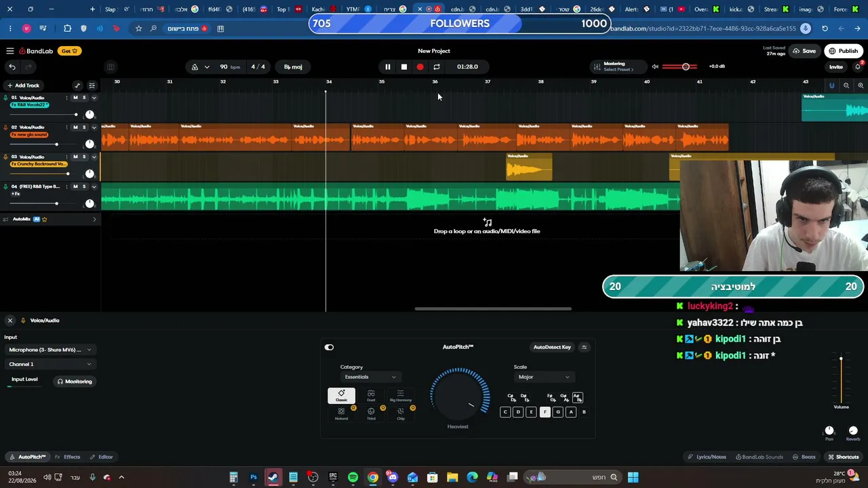Expand track 02 options chevron
Image resolution: width=868 pixels, height=488 pixels.
tap(94, 127)
